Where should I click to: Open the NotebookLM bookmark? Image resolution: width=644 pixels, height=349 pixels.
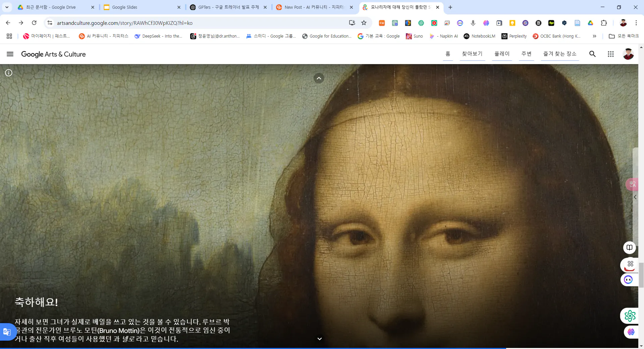(x=479, y=36)
